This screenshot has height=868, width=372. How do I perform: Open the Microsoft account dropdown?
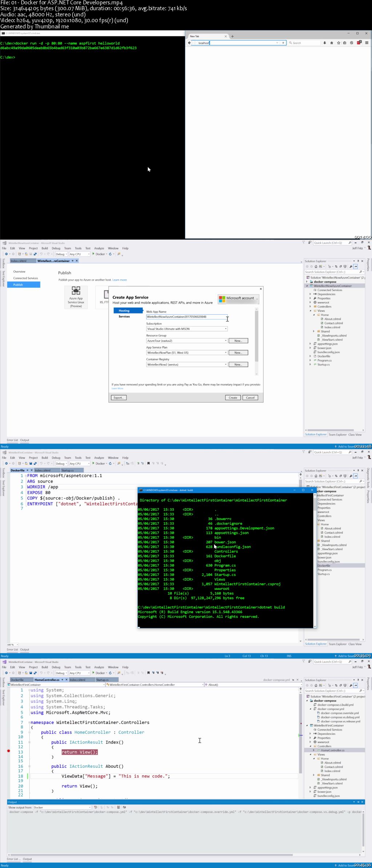pos(238,299)
